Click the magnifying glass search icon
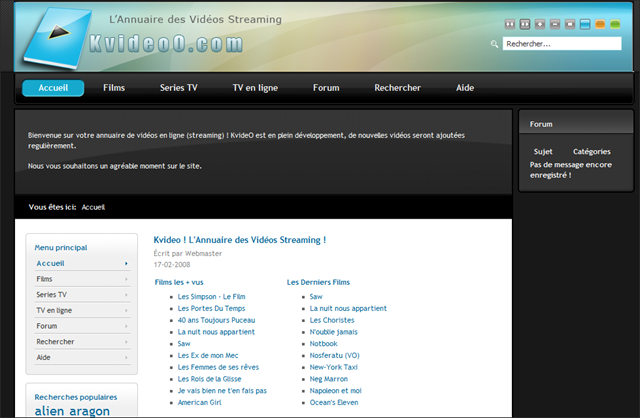 pos(494,44)
